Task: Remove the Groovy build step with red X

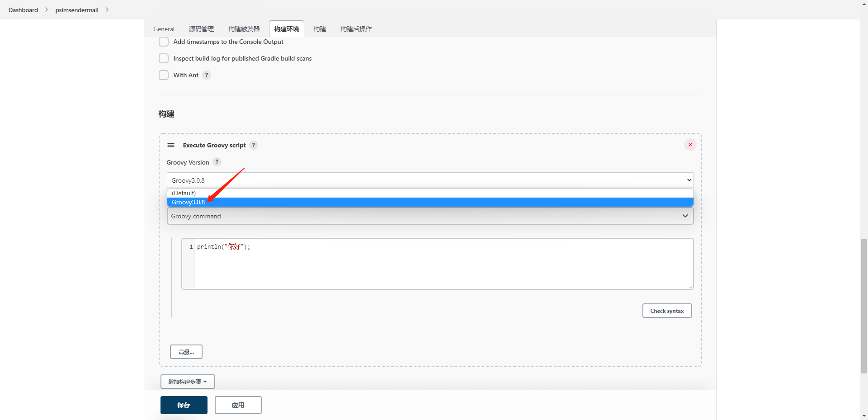Action: 690,145
